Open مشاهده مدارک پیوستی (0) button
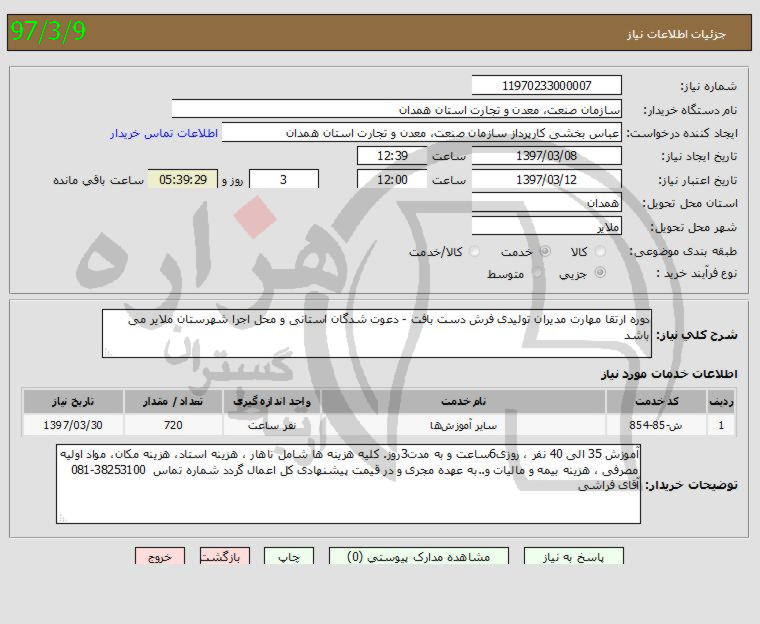Viewport: 760px width, 624px height. (419, 557)
